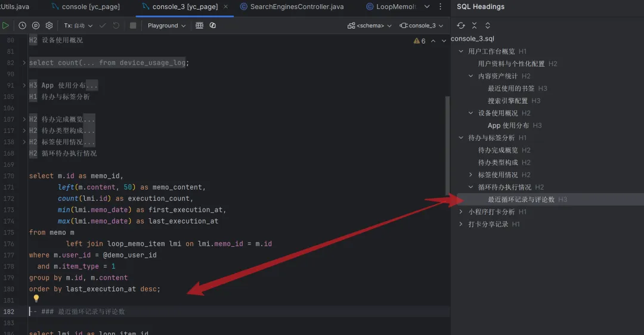
Task: Open the Tx transaction mode dropdown
Action: (79, 26)
